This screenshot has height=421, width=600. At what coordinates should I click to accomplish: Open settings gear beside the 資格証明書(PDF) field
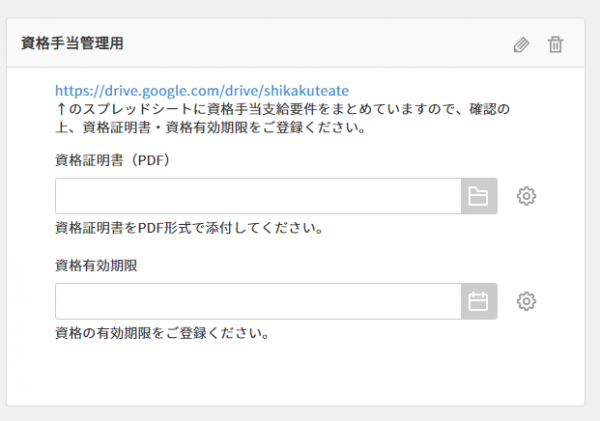[x=527, y=196]
